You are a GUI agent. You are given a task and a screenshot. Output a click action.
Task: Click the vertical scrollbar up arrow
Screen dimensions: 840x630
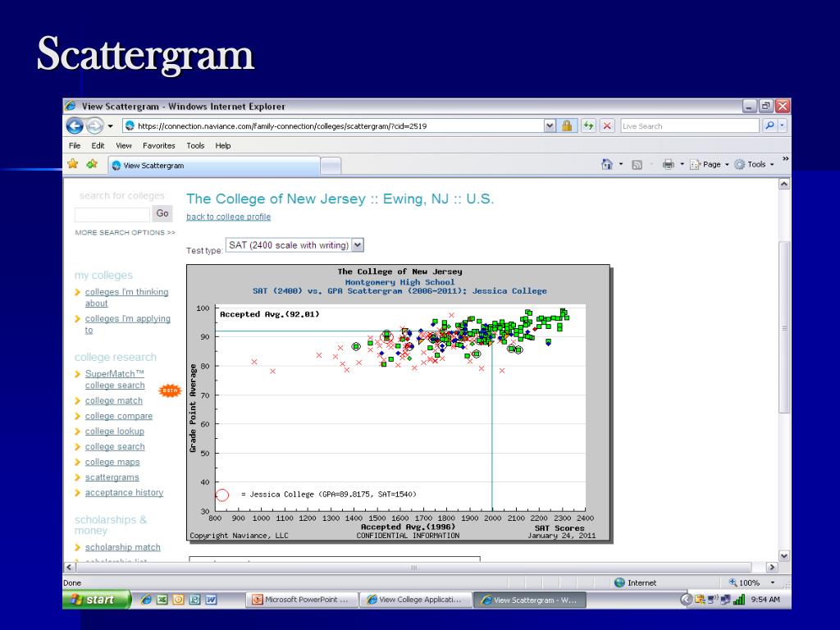coord(783,184)
